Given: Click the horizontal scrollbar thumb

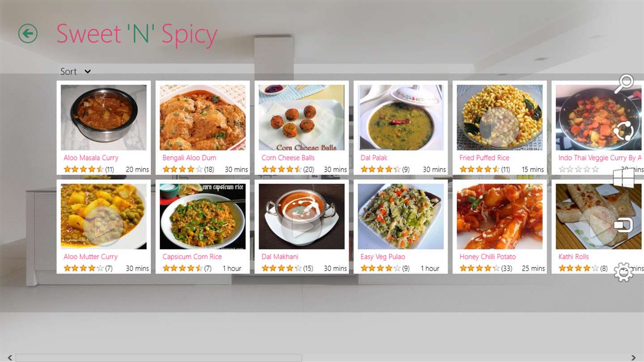Looking at the screenshot, I should [x=159, y=358].
